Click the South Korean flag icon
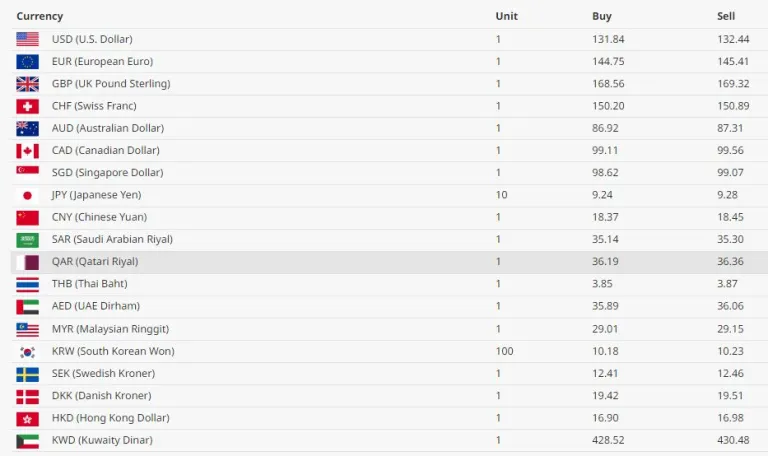Viewport: 768px width, 456px height. [x=27, y=351]
